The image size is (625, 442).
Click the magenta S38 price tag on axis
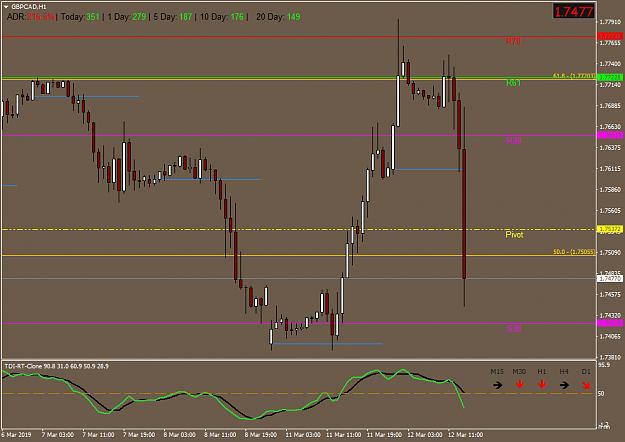(x=610, y=323)
